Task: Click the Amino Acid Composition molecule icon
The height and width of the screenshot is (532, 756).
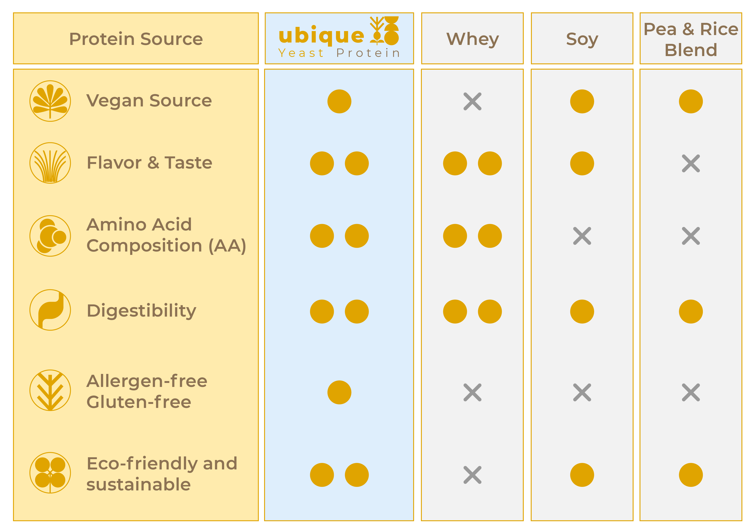Action: 50,236
